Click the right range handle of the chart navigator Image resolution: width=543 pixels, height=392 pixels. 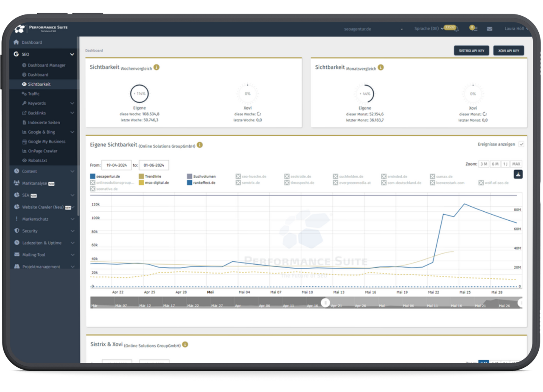click(x=521, y=302)
